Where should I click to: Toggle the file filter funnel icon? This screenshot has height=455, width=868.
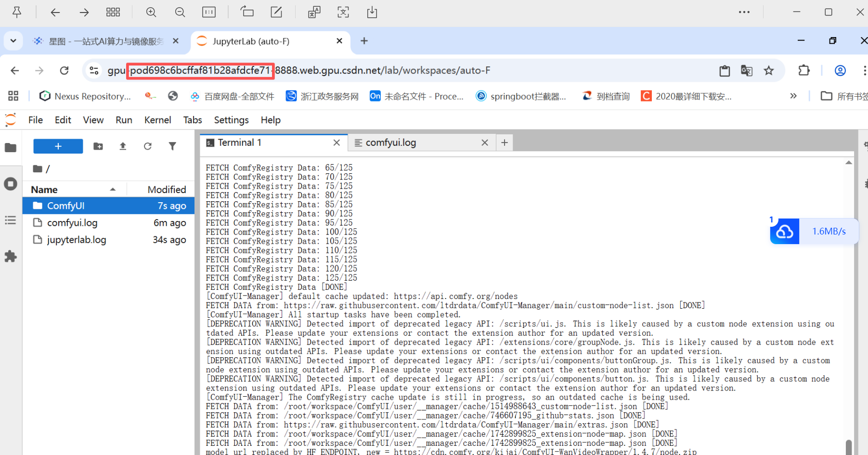pyautogui.click(x=172, y=146)
